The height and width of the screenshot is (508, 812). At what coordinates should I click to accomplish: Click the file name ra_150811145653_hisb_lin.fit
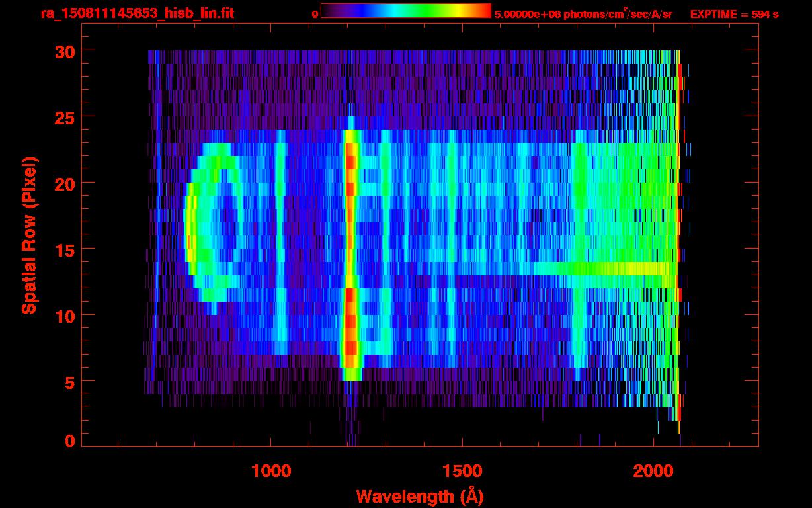point(137,13)
